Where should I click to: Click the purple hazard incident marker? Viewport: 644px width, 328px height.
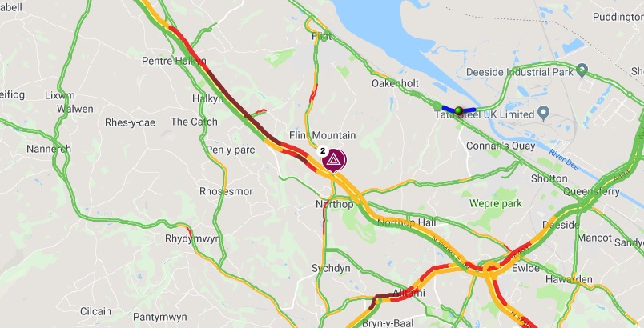(334, 160)
